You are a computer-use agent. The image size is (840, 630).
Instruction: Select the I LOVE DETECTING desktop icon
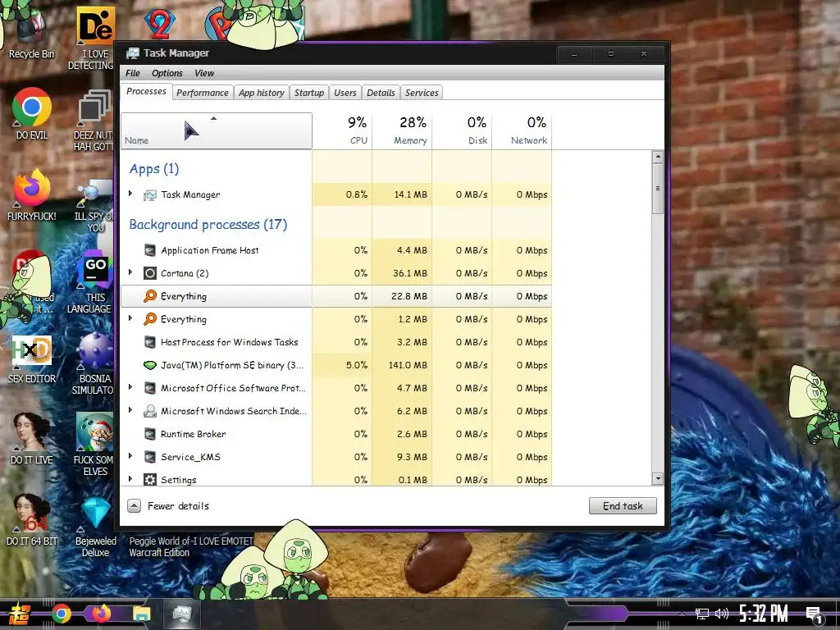point(94,39)
